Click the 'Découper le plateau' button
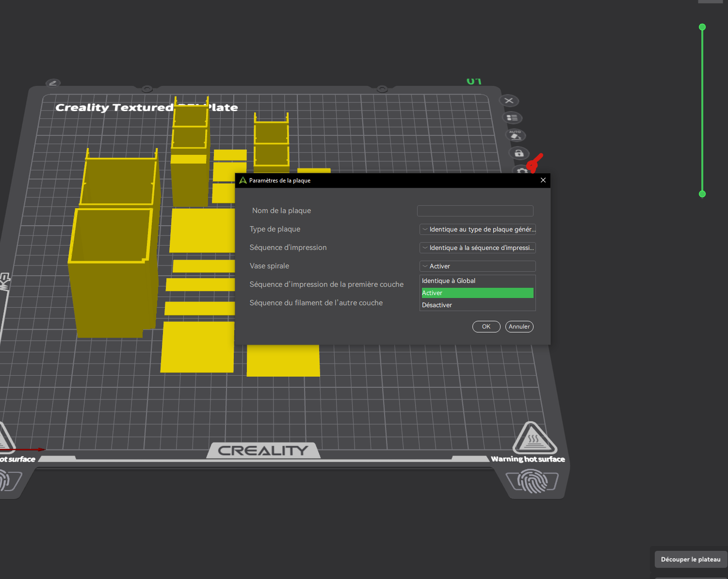This screenshot has width=728, height=579. 691,559
